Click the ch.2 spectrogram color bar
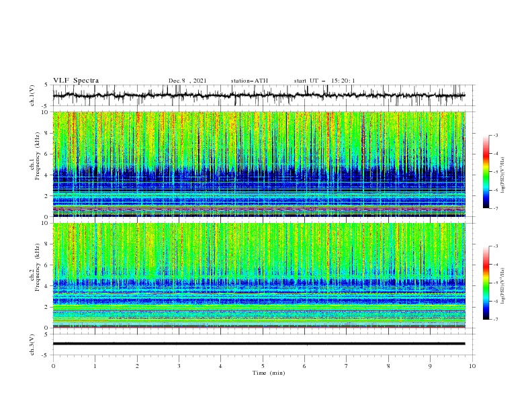The image size is (532, 411). (x=486, y=283)
